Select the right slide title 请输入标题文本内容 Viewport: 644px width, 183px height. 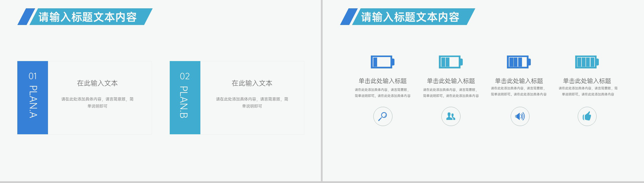pos(410,17)
